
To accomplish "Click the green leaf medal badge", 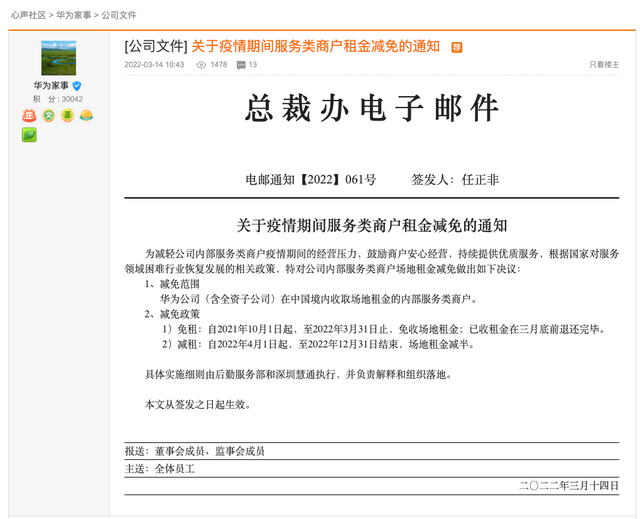I will 29,135.
